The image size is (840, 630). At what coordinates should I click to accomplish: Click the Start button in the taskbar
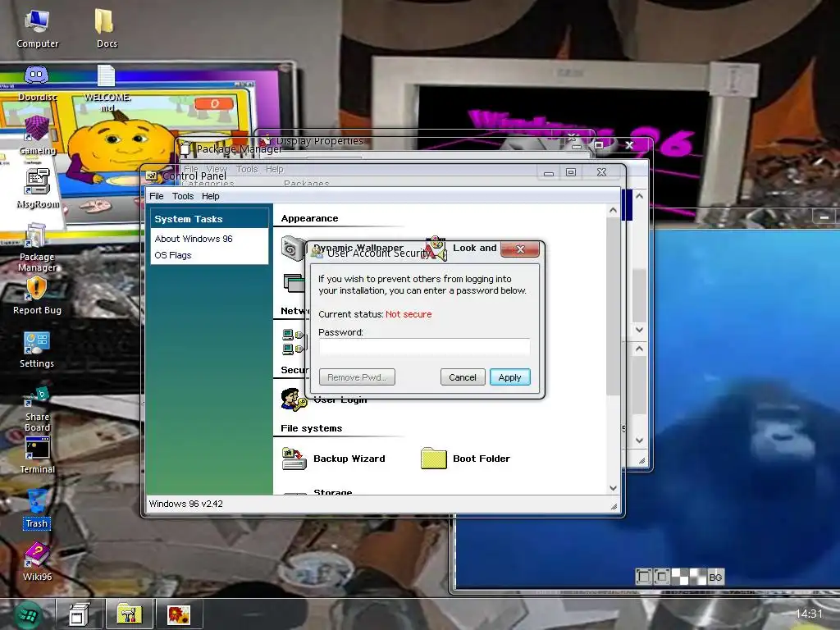27,614
